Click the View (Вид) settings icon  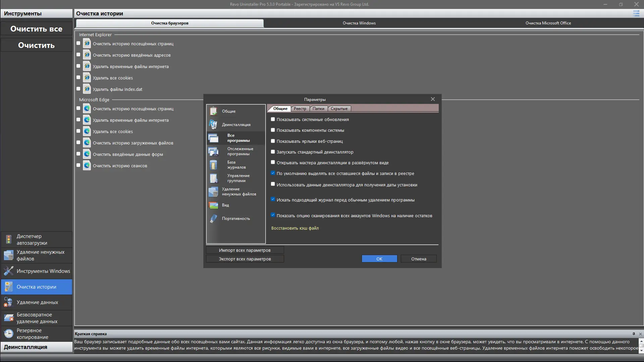213,205
